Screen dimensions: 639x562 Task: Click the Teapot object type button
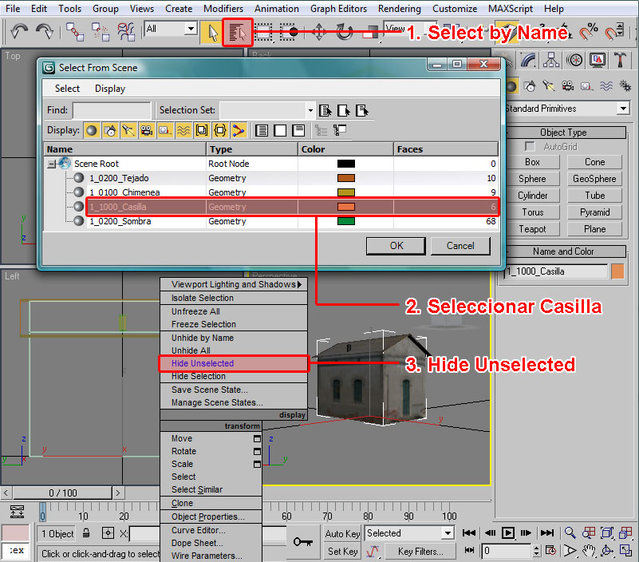coord(532,228)
